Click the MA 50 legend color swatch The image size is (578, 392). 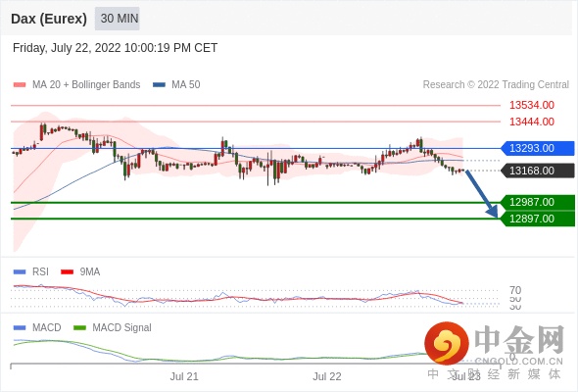[159, 85]
